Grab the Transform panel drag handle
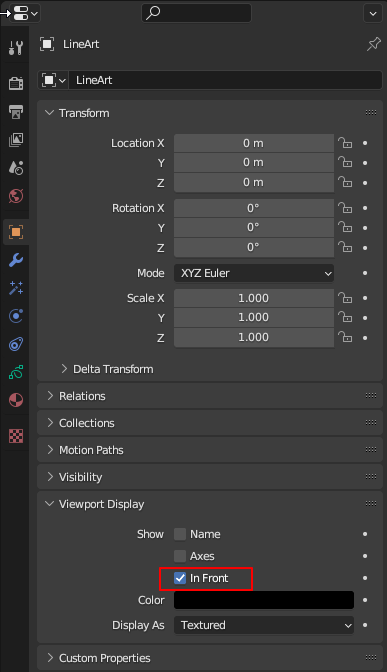Screen dimensions: 387x672 [371, 113]
